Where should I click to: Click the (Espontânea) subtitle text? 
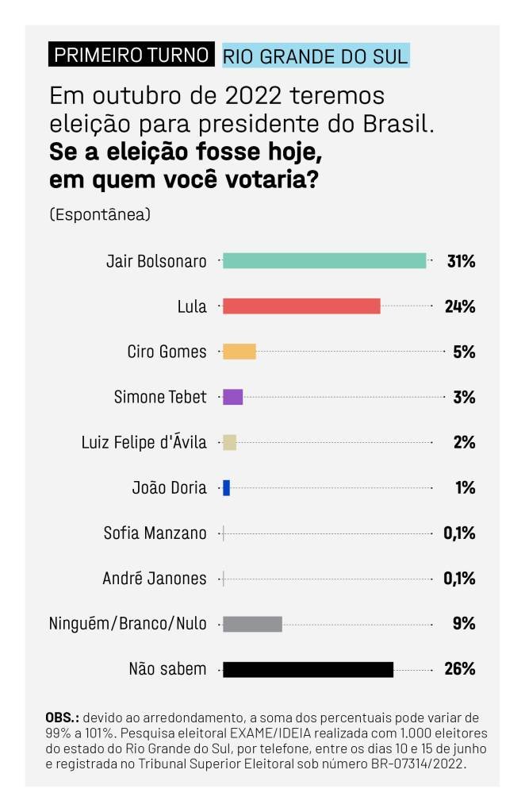(x=100, y=214)
